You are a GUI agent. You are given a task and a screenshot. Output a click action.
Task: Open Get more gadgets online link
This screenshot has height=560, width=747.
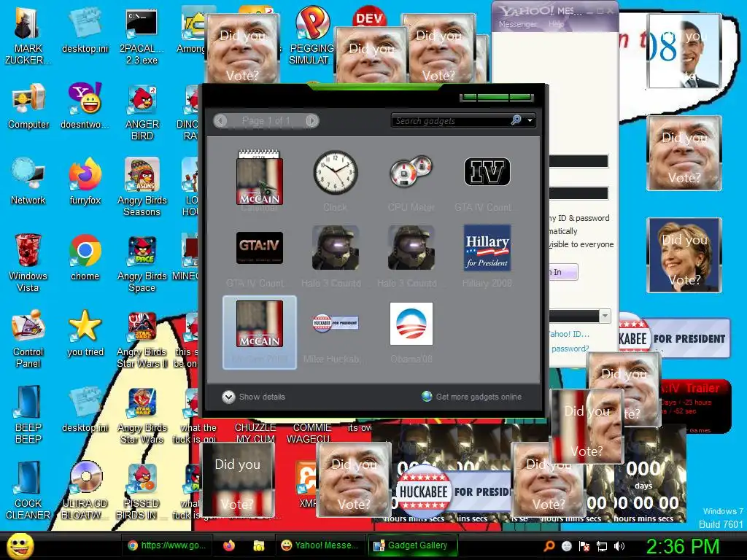click(472, 397)
